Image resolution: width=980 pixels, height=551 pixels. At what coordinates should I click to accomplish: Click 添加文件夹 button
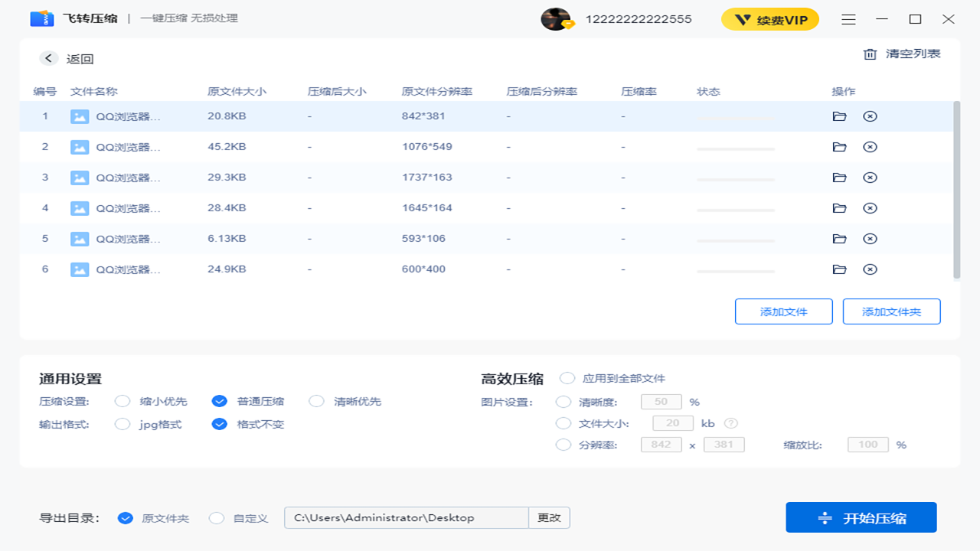click(x=891, y=311)
